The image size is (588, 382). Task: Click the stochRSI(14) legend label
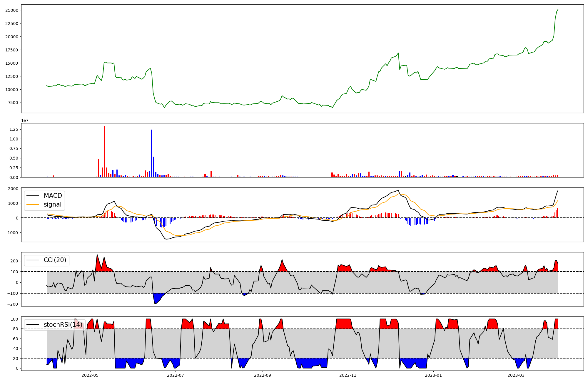[x=63, y=325]
